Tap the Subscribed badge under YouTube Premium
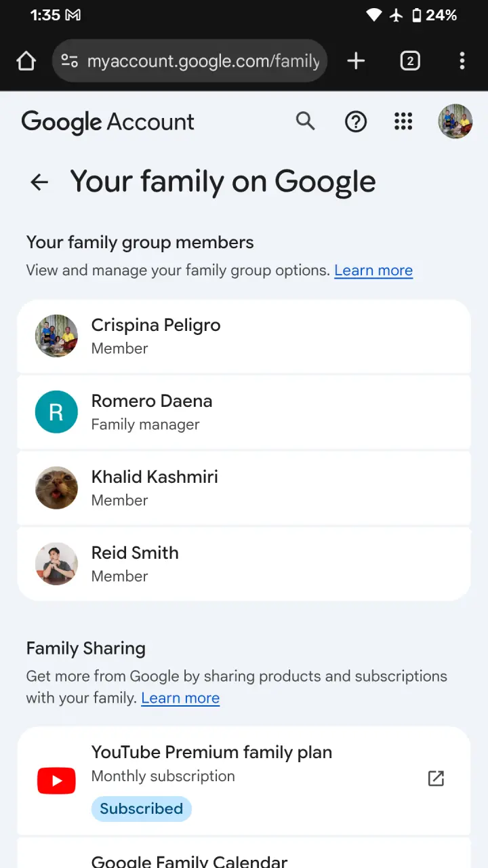The width and height of the screenshot is (488, 868). click(142, 808)
